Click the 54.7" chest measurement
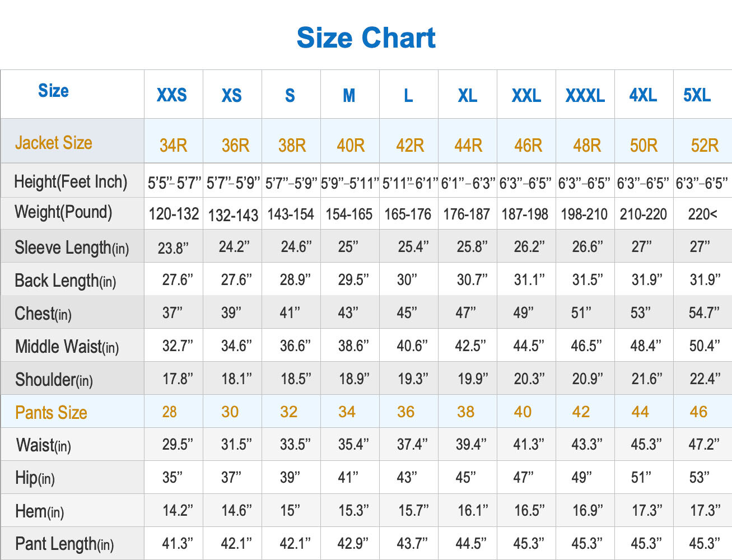Screen dimensions: 732x560 pyautogui.click(x=704, y=312)
